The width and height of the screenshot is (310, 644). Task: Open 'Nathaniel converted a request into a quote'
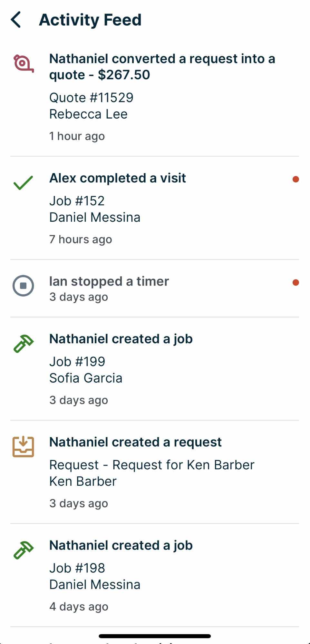[x=162, y=67]
